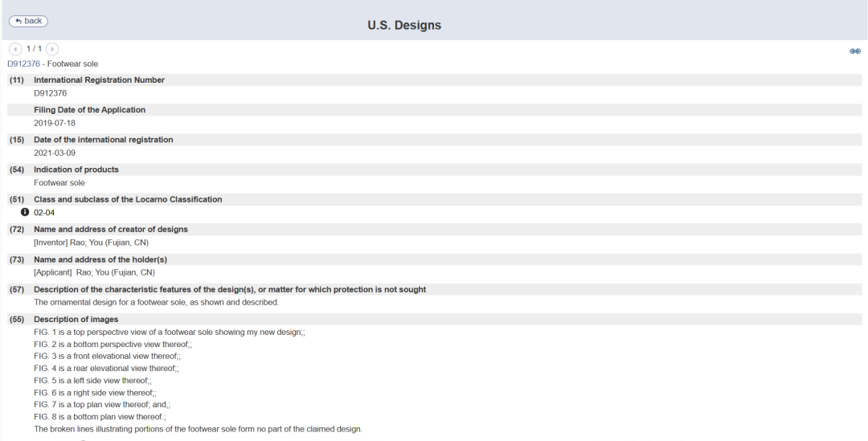This screenshot has width=868, height=441.
Task: Select the D912376 value under registration number
Action: [51, 93]
